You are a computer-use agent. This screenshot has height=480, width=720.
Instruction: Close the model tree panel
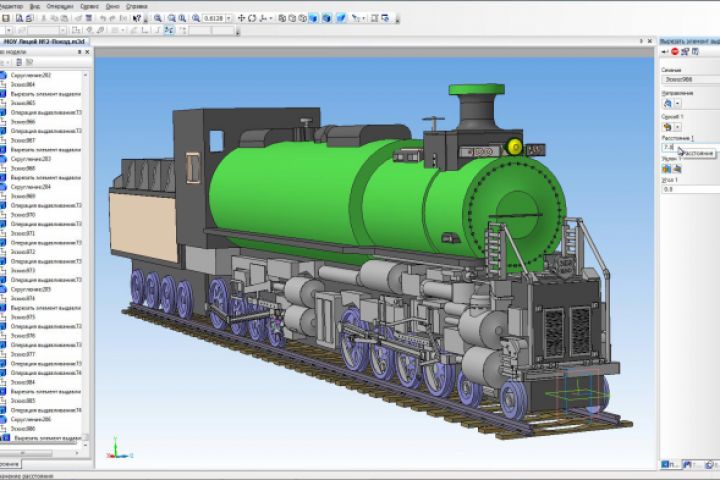87,52
